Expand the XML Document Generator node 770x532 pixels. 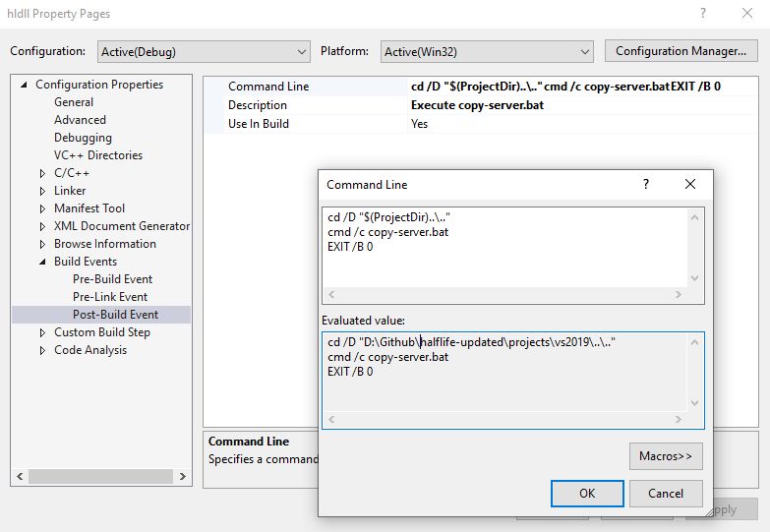click(x=42, y=226)
